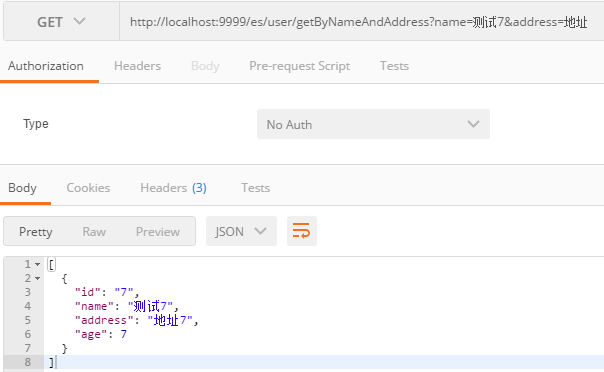The width and height of the screenshot is (604, 372).
Task: Open the JSON format dropdown
Action: click(241, 231)
